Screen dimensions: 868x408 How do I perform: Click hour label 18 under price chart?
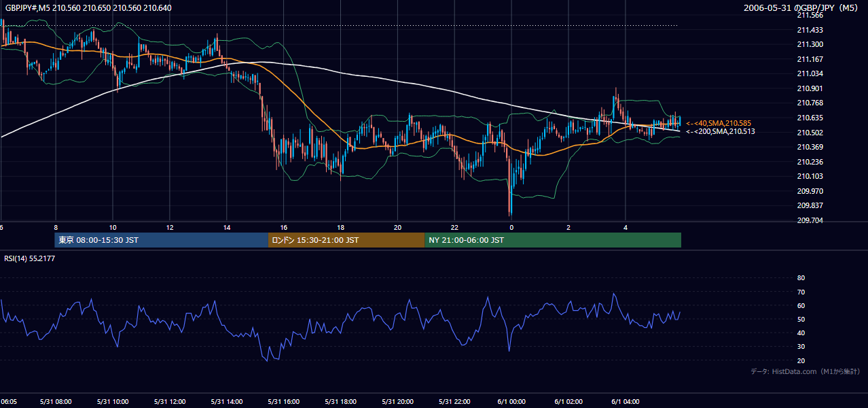(x=341, y=228)
